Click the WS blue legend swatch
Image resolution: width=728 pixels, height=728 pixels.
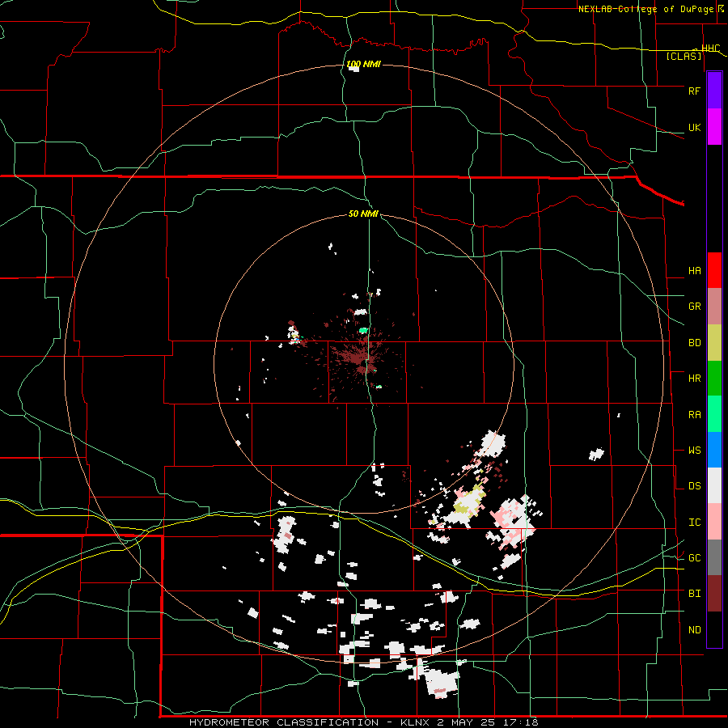tap(714, 450)
